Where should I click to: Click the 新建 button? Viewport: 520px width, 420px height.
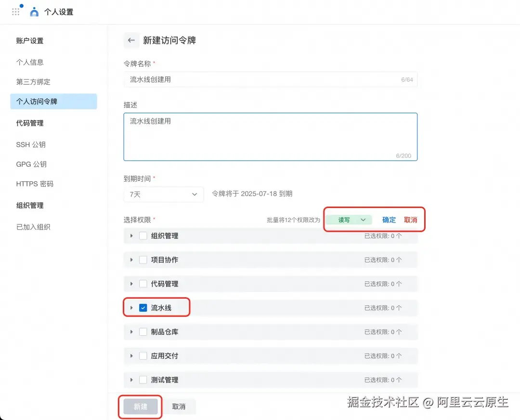[141, 407]
